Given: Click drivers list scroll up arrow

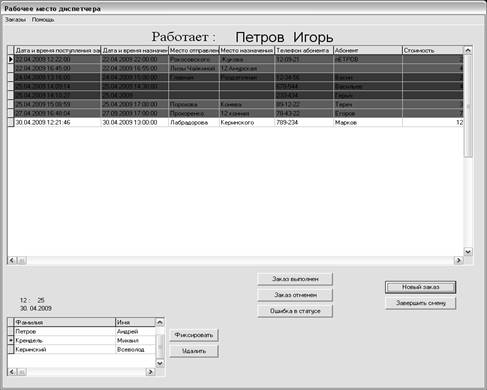Looking at the screenshot, I should tap(160, 322).
